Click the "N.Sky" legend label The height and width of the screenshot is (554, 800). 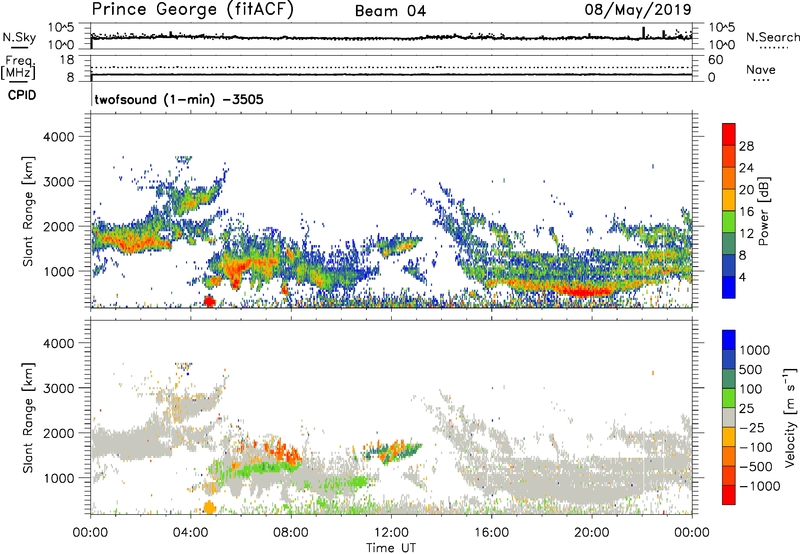[19, 37]
